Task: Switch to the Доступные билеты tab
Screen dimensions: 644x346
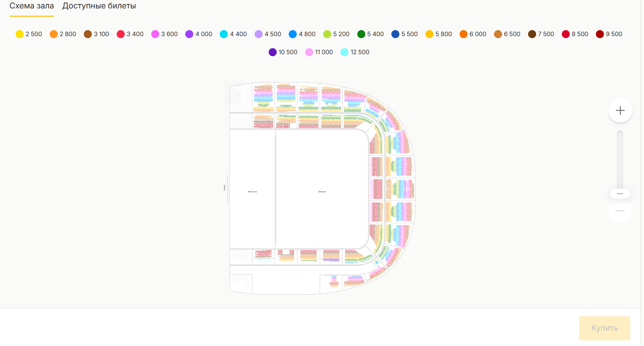Action: click(99, 6)
